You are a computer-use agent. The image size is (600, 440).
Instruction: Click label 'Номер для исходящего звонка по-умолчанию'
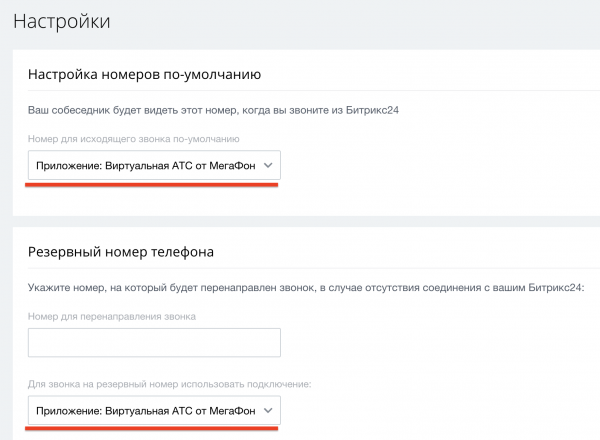[x=134, y=138]
